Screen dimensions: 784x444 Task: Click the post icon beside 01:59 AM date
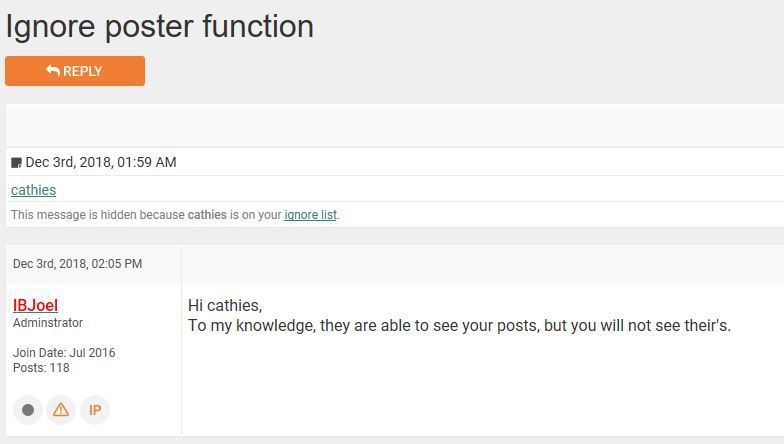point(16,163)
